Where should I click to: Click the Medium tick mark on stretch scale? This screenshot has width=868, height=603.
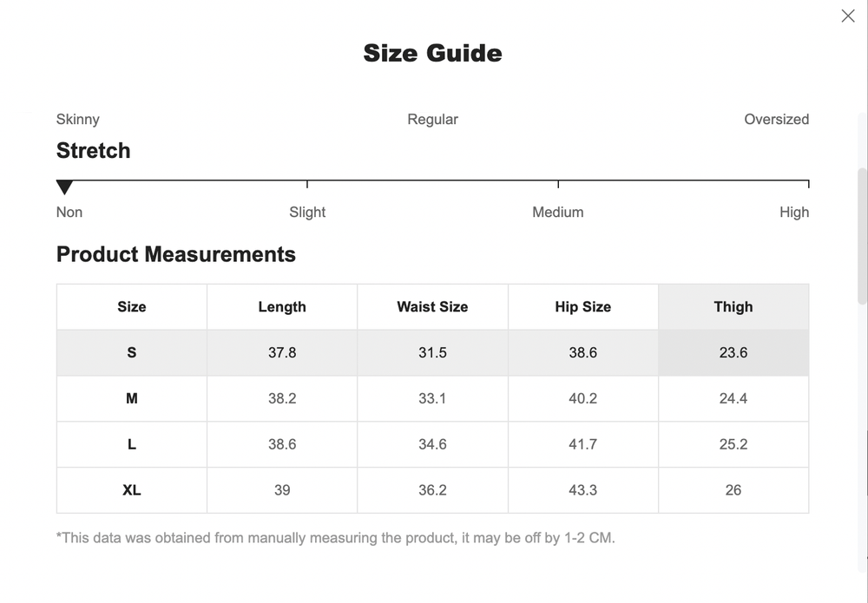pos(558,184)
